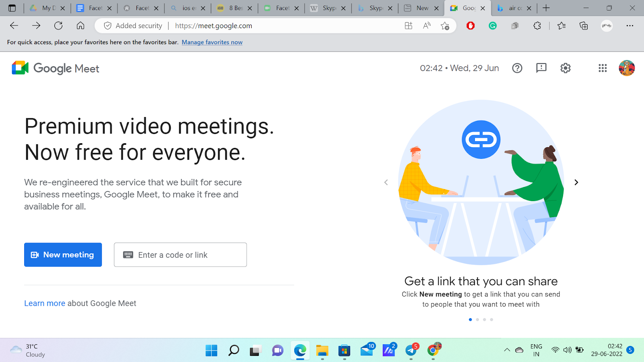Open a new browser tab
The width and height of the screenshot is (644, 362).
point(546,8)
